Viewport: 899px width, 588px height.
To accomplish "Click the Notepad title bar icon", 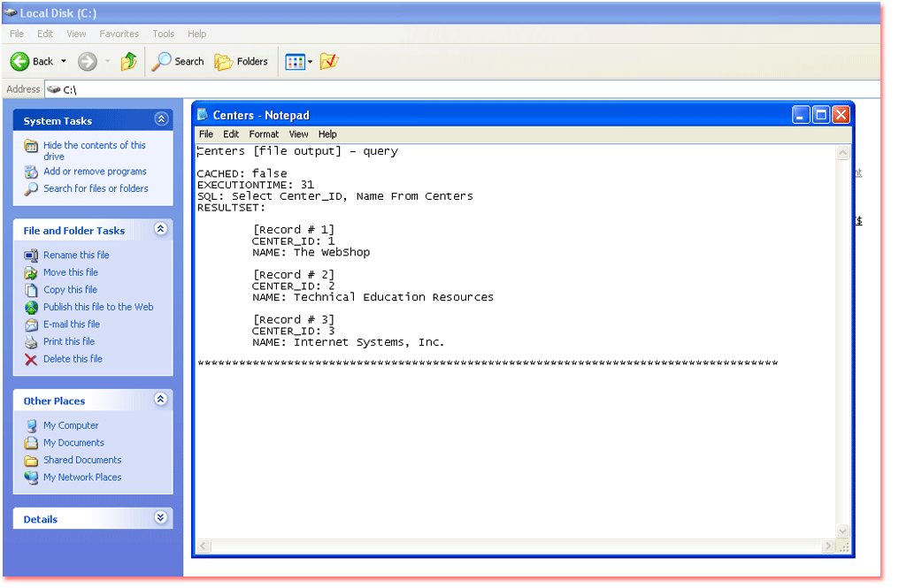I will (203, 115).
